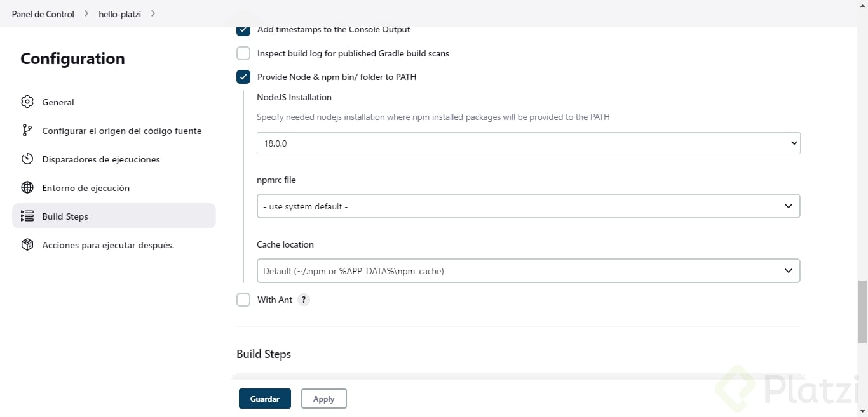This screenshot has width=868, height=417.
Task: Disable Add timestamps to the Console Output
Action: point(243,30)
